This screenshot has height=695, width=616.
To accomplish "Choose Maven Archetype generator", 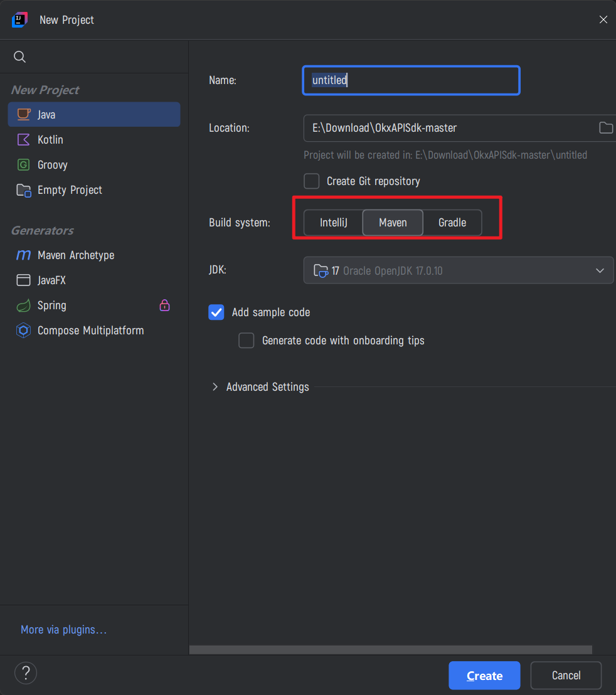I will pos(94,255).
